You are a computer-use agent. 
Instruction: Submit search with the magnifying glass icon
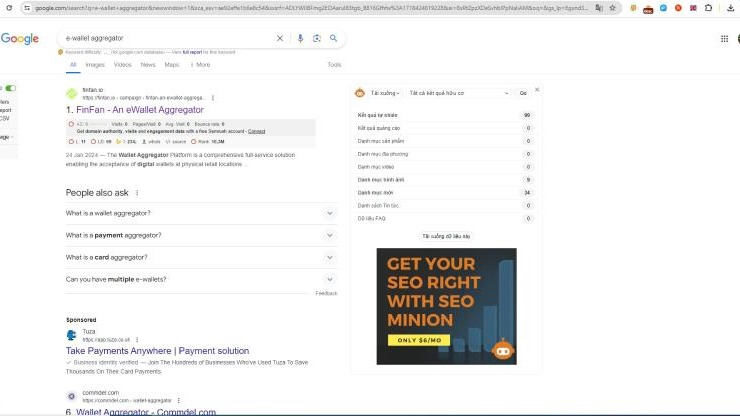tap(334, 38)
